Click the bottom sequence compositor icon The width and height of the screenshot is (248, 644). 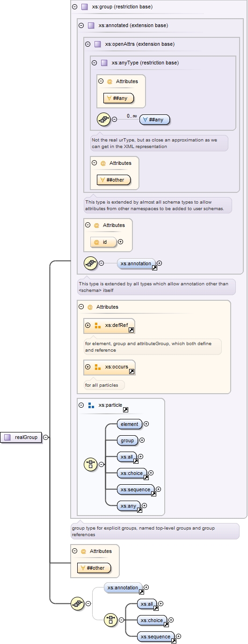coord(77,603)
